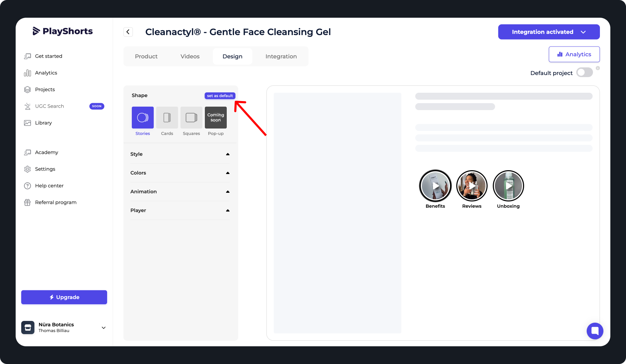Go back using the back arrow button
Screen dimensions: 626x364
click(x=128, y=32)
